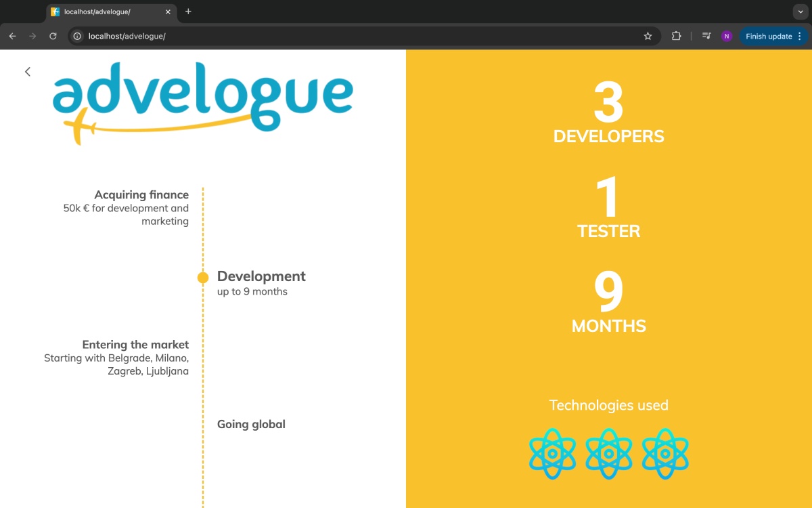
Task: Click the first React technology icon
Action: tap(553, 454)
